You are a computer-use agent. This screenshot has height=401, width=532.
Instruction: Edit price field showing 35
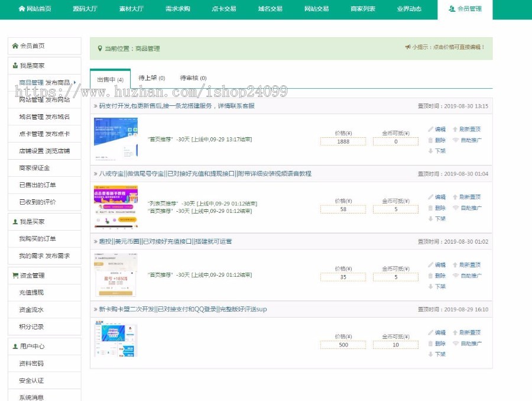point(343,277)
